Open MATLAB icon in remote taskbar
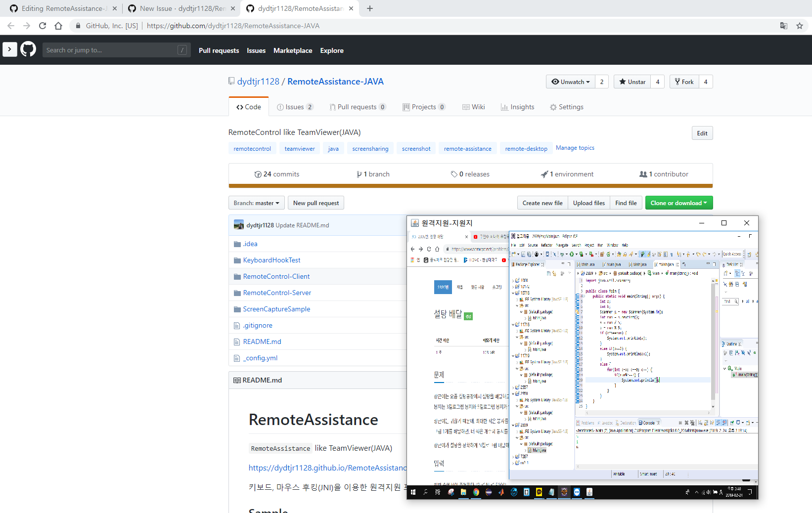 pos(501,492)
